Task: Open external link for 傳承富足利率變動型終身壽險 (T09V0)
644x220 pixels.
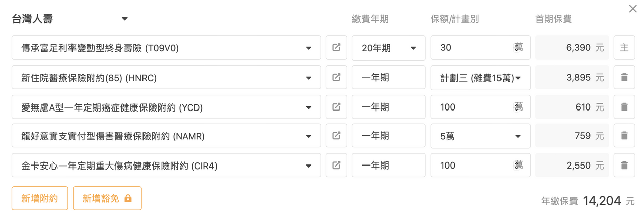Action: tap(336, 48)
